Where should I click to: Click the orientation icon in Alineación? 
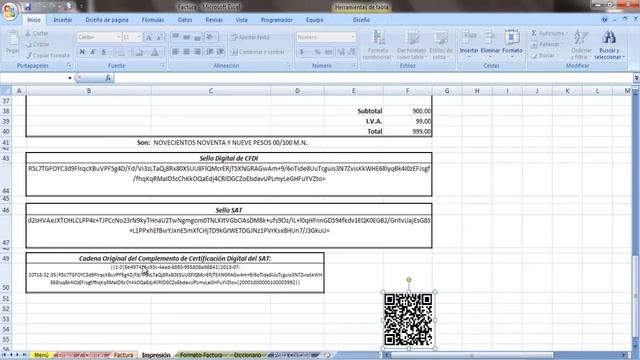tap(211, 37)
